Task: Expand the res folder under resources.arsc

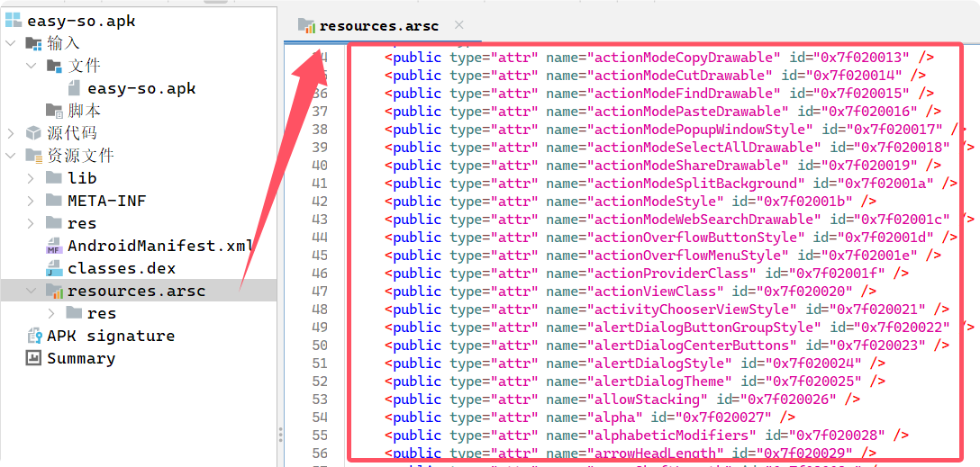Action: point(51,313)
